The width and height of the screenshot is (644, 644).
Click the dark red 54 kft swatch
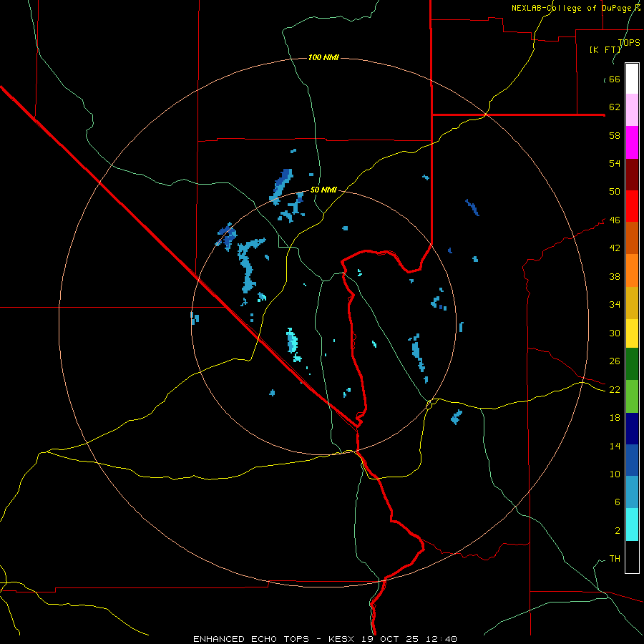click(632, 174)
